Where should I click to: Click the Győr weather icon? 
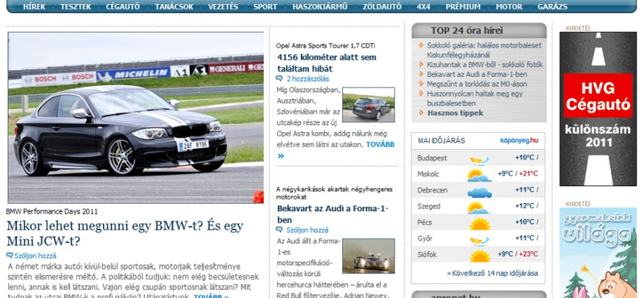point(479,240)
